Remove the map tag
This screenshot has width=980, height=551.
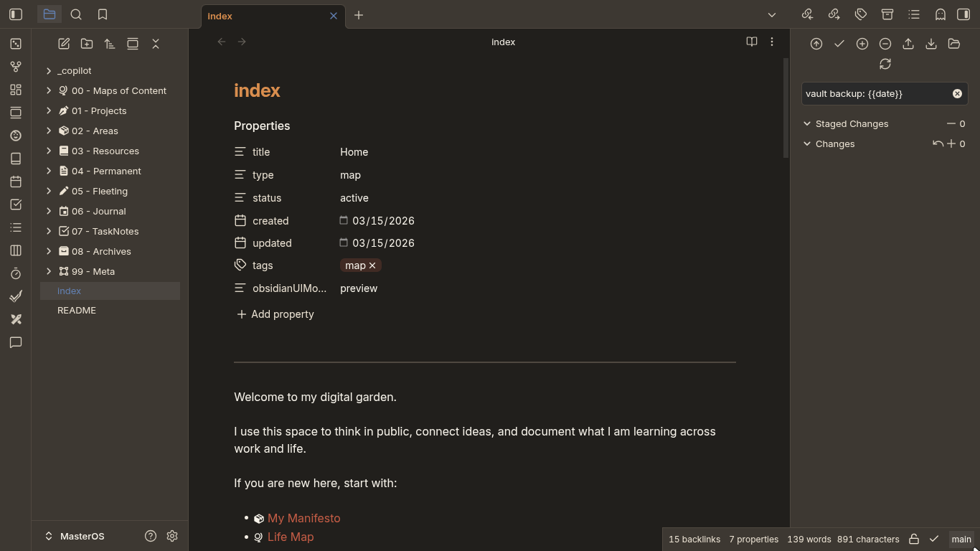tap(372, 265)
